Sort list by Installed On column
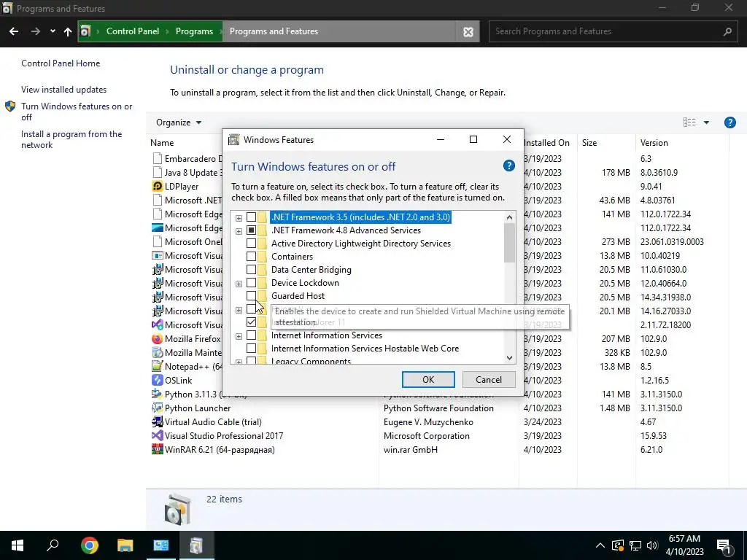This screenshot has height=560, width=747. click(547, 143)
